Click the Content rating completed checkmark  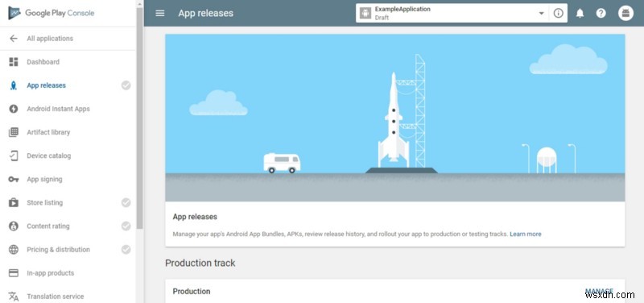tap(126, 226)
